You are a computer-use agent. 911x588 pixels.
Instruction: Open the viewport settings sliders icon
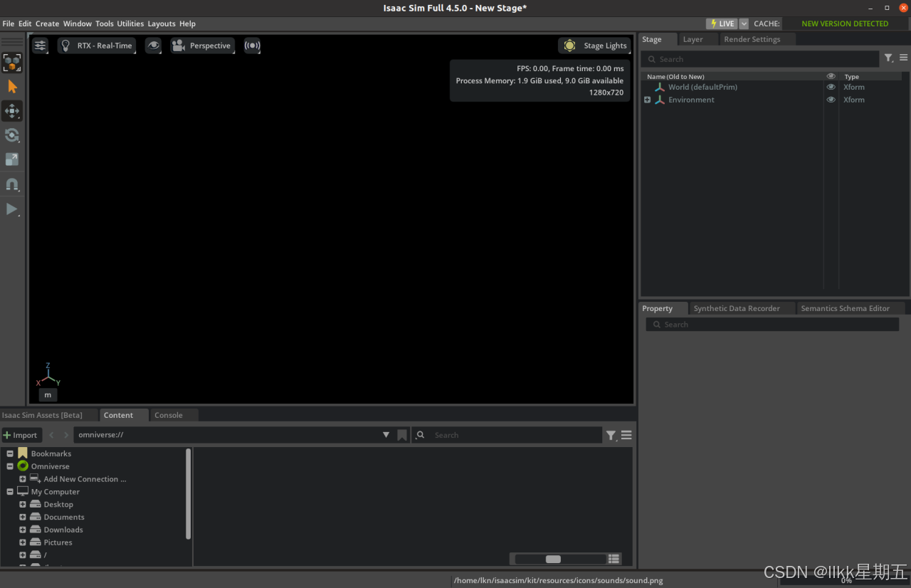tap(40, 46)
